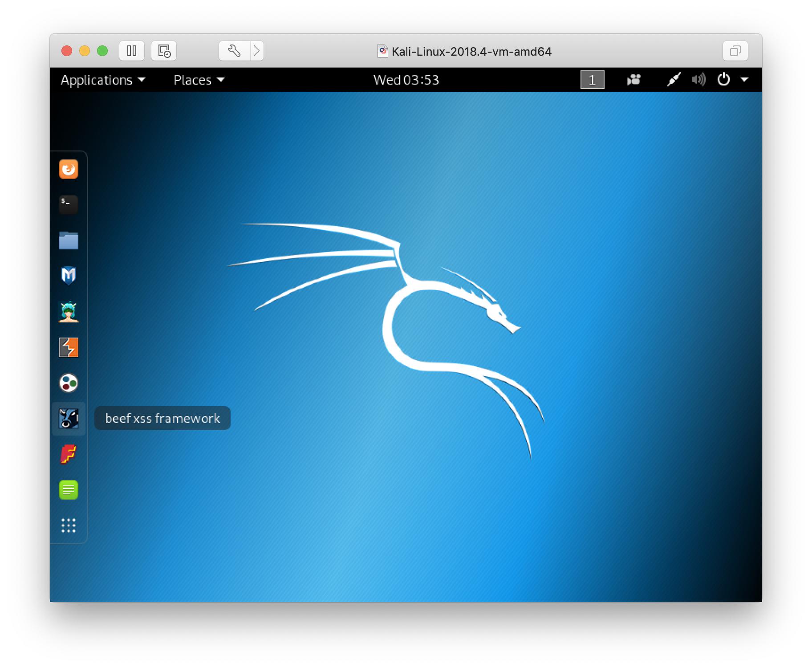Click the network connection icon in top bar
The image size is (812, 668).
[x=674, y=80]
